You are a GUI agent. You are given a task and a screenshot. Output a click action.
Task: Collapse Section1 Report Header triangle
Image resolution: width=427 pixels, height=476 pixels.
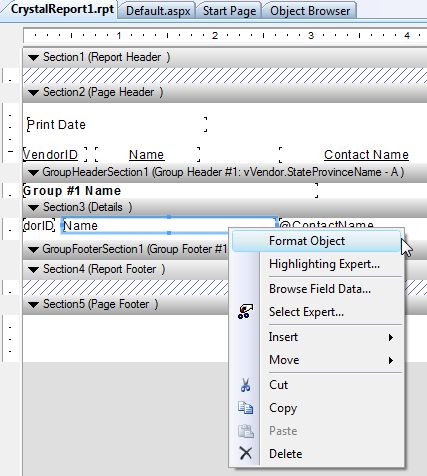coord(33,58)
